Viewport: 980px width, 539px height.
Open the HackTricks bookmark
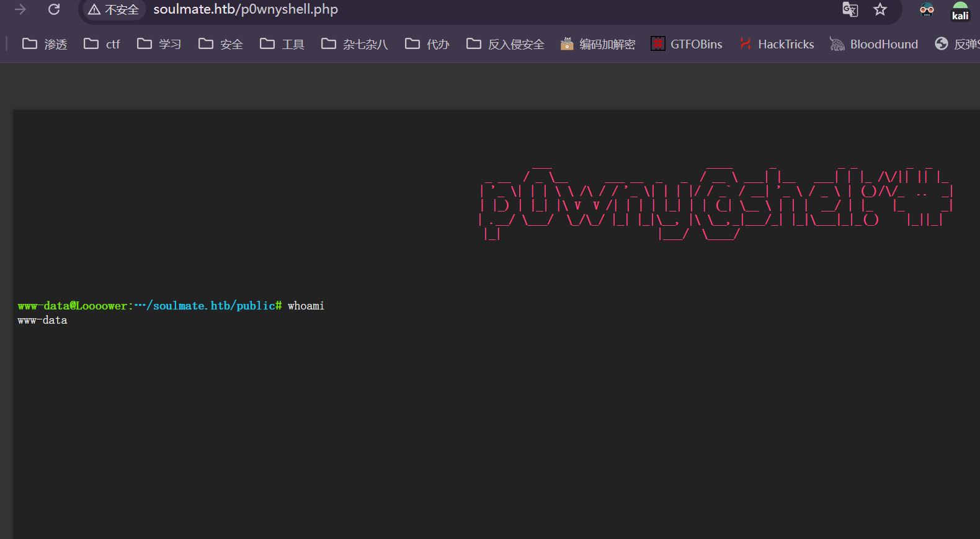point(777,44)
